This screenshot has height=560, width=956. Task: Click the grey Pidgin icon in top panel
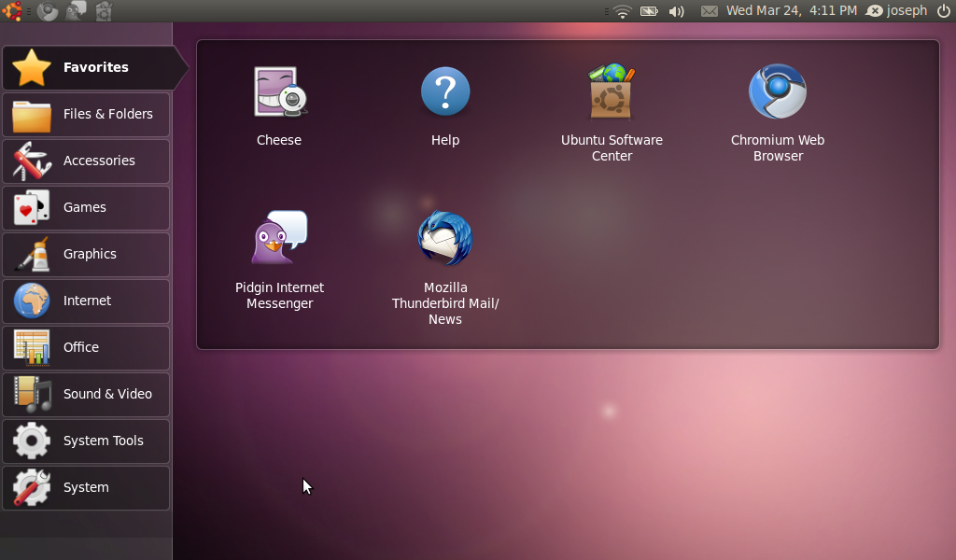coord(76,10)
